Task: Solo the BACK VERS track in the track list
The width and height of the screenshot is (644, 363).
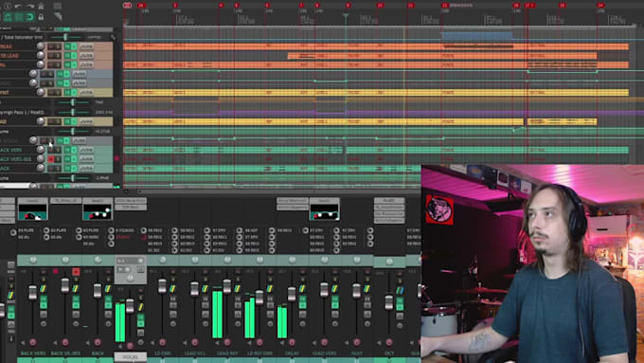Action: coord(58,150)
